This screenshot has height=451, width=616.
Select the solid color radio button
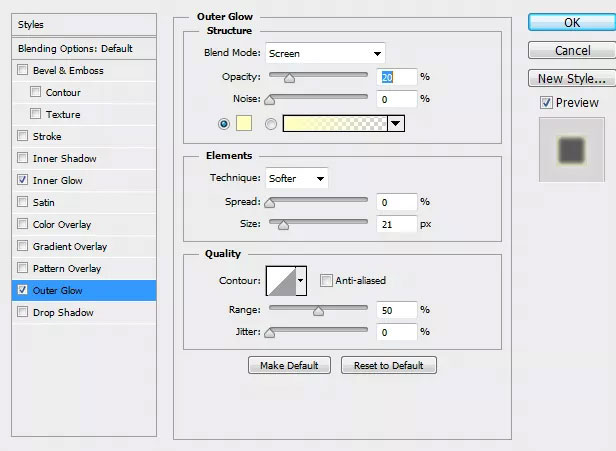click(x=224, y=124)
